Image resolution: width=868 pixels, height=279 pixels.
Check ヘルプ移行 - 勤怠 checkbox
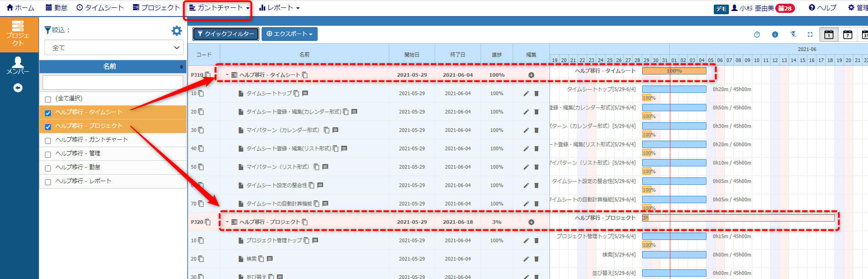(48, 168)
